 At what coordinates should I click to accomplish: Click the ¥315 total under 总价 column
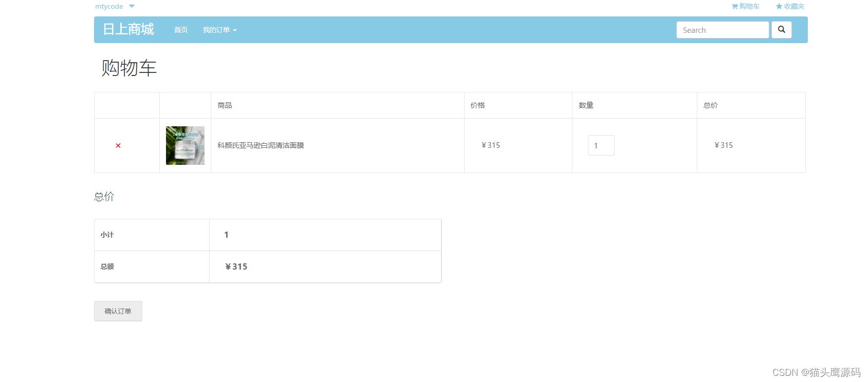click(724, 145)
